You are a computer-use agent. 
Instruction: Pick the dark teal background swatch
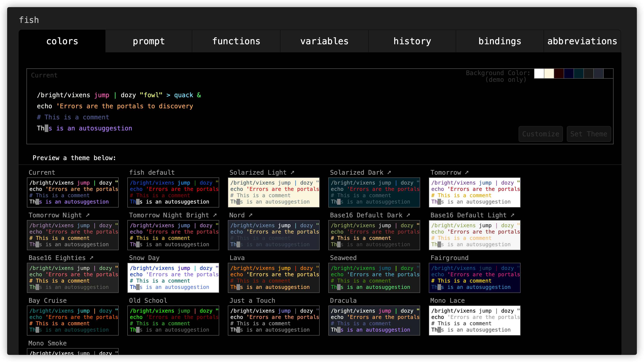click(x=579, y=74)
